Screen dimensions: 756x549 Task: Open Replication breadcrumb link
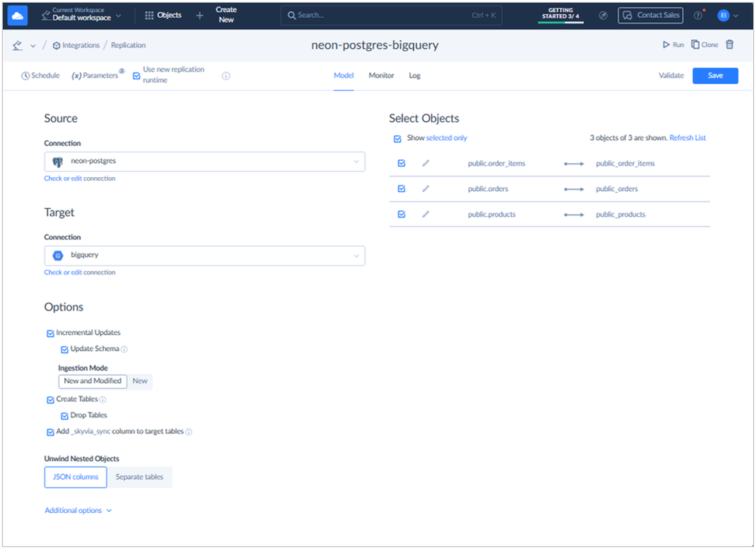click(128, 45)
